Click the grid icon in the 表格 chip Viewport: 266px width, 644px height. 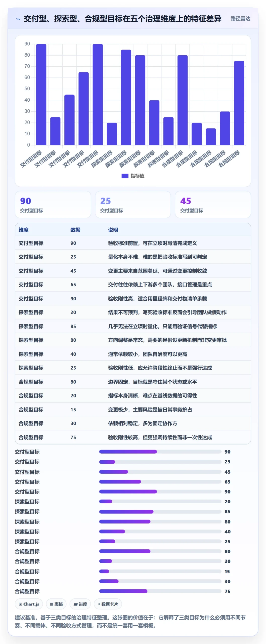pos(51,604)
